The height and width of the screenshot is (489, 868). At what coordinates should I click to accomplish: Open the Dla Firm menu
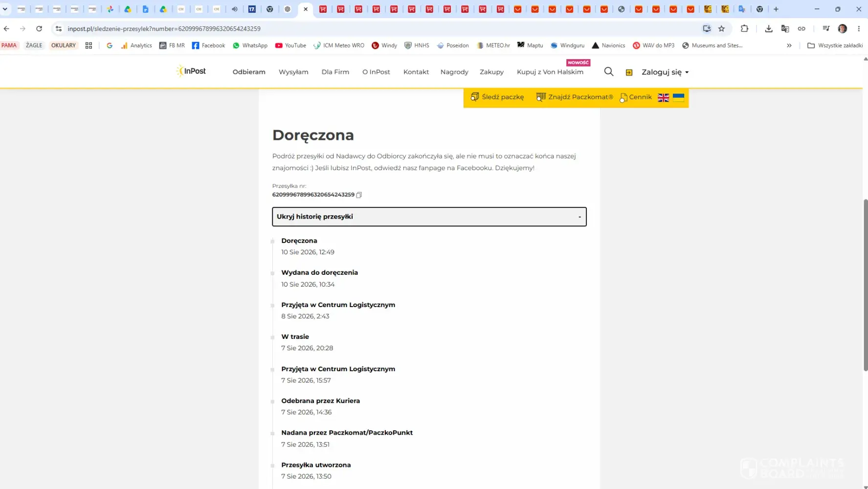[335, 72]
